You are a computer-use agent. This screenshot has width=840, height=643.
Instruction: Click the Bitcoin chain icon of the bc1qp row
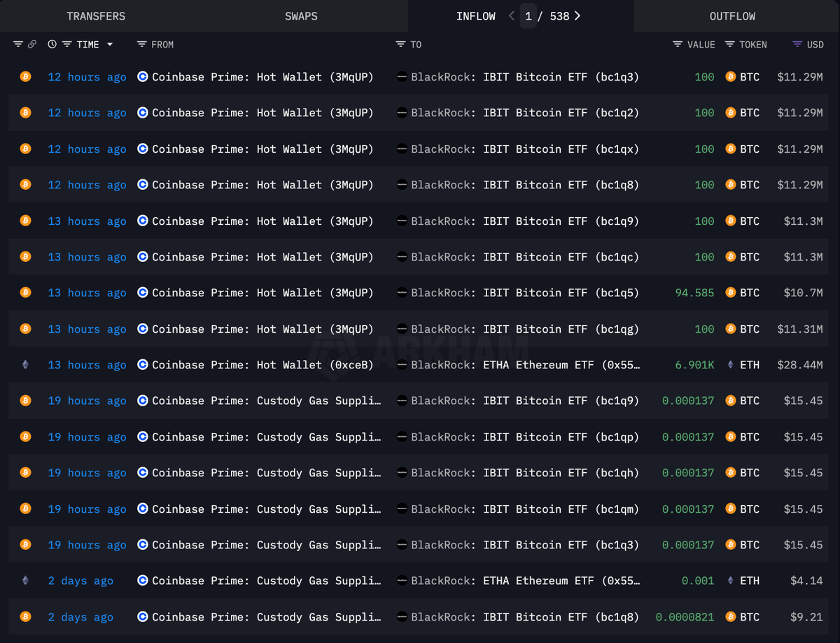25,436
